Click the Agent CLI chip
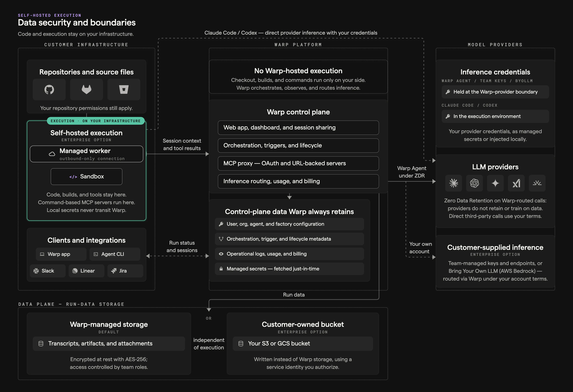 115,254
